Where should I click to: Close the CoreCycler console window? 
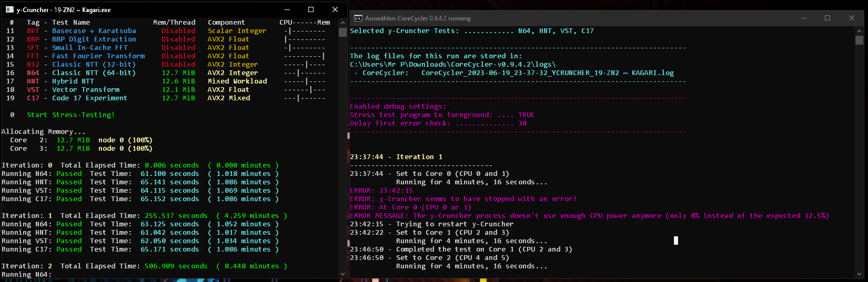(851, 18)
